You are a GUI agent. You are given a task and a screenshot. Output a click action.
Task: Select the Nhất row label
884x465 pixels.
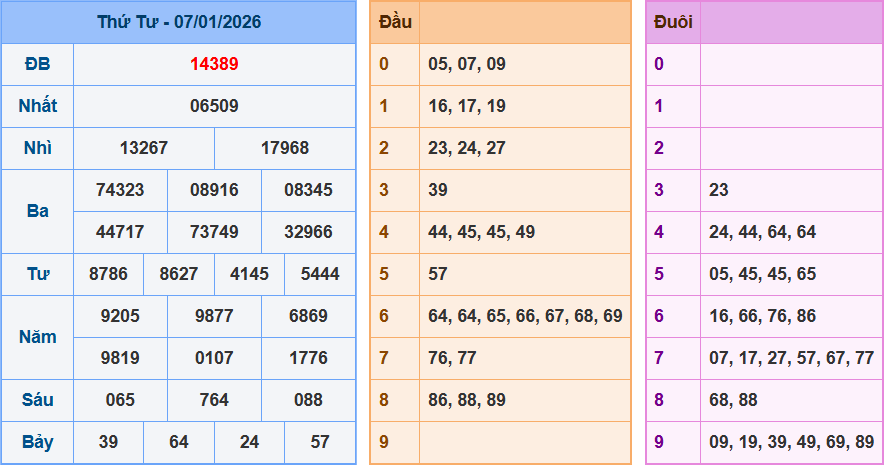[x=38, y=106]
